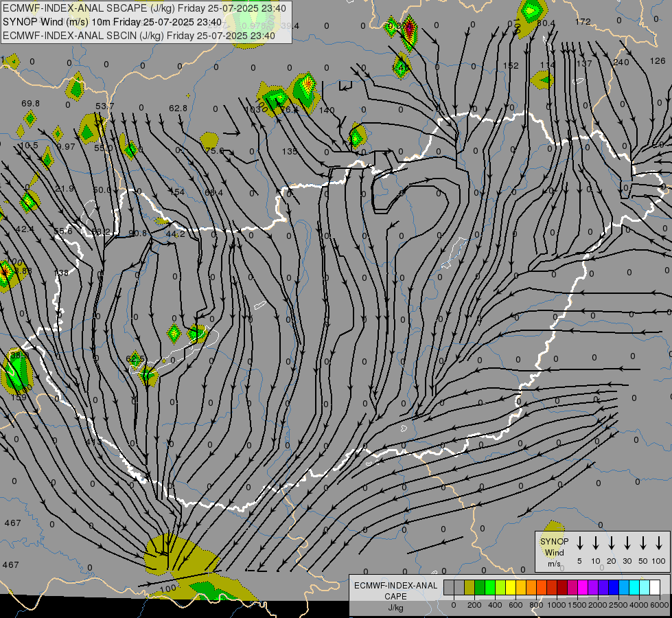Click the 75.6 value on the map
672x618 pixels.
pos(215,150)
